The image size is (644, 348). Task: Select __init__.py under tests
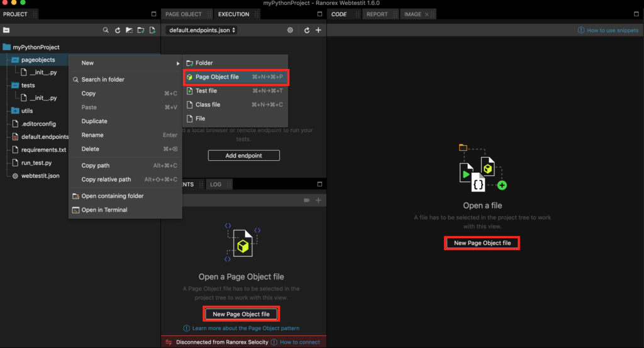click(43, 97)
